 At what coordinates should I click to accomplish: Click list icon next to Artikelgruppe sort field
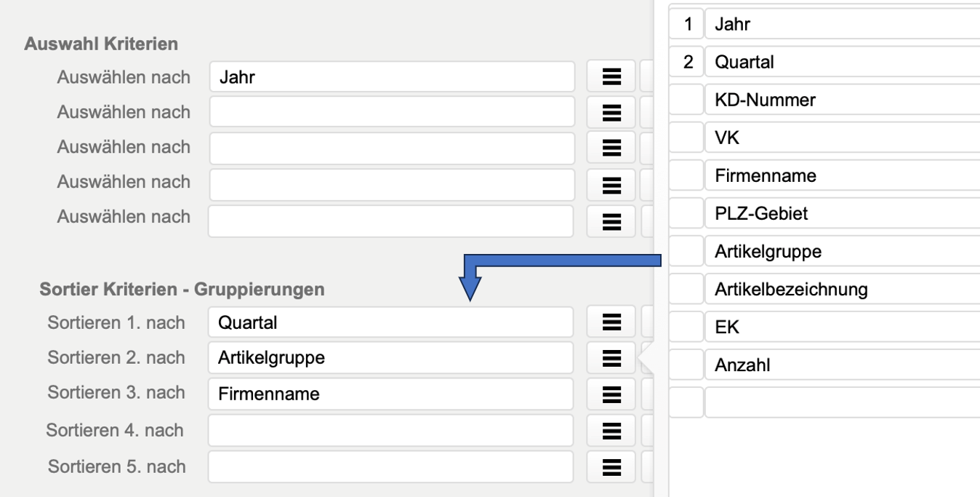tap(611, 358)
